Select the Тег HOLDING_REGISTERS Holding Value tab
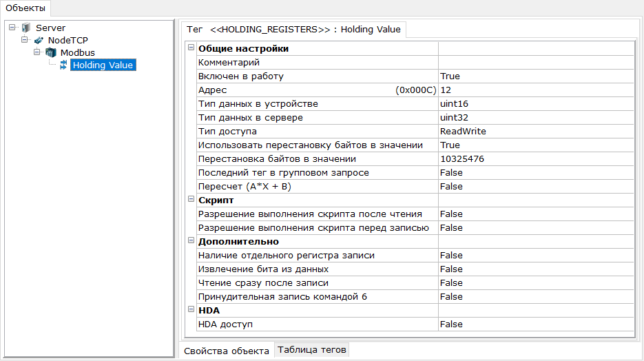 293,30
